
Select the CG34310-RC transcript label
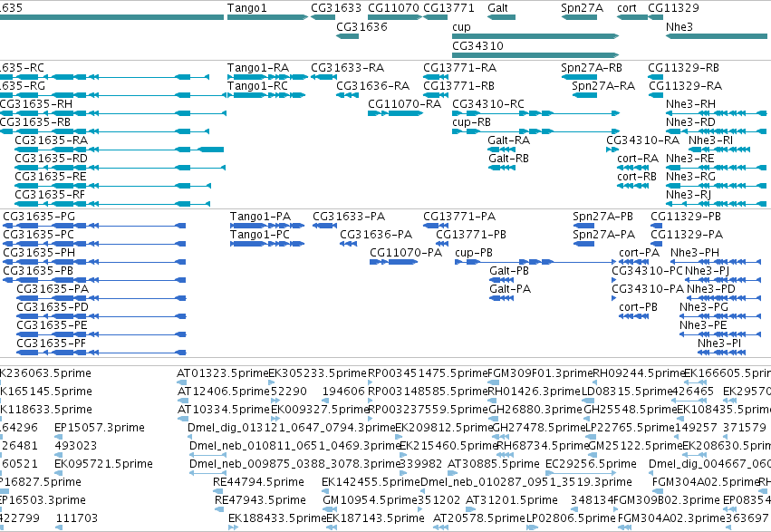488,104
